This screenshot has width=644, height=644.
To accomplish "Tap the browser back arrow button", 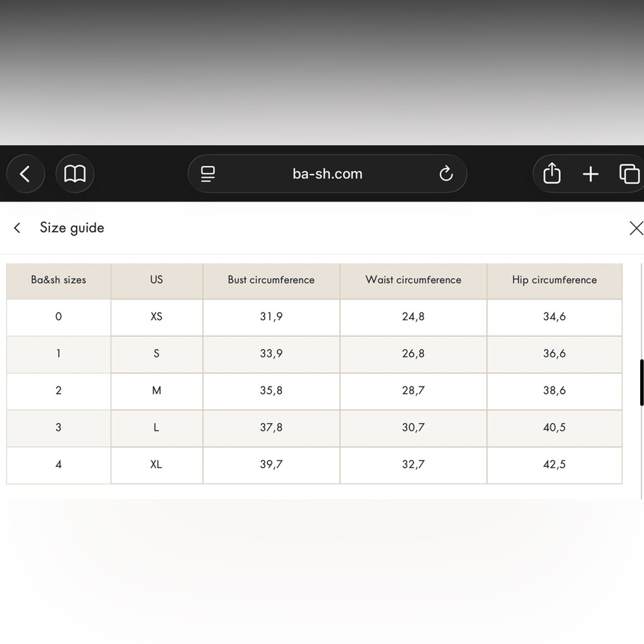I will tap(25, 174).
